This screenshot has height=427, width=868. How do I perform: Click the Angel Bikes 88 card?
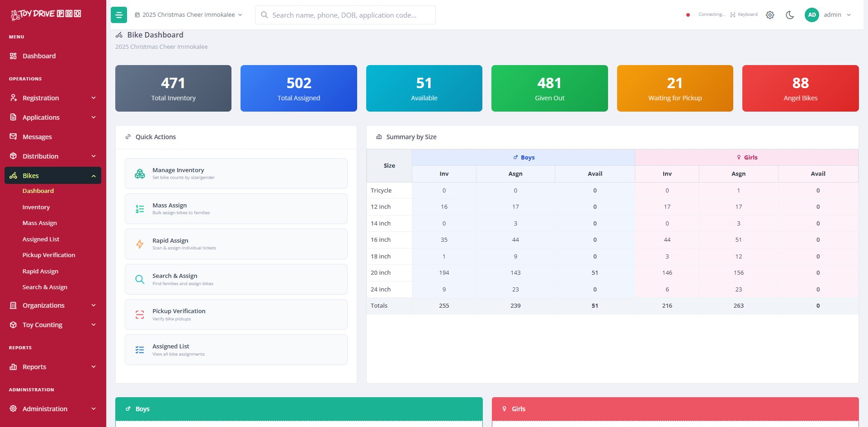801,89
